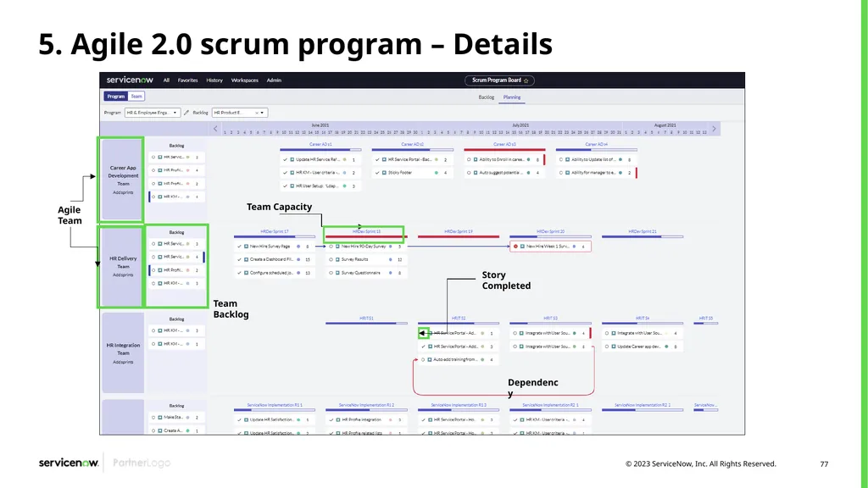
Task: Open the HR Service Portal - Bac... story card
Action: click(413, 159)
